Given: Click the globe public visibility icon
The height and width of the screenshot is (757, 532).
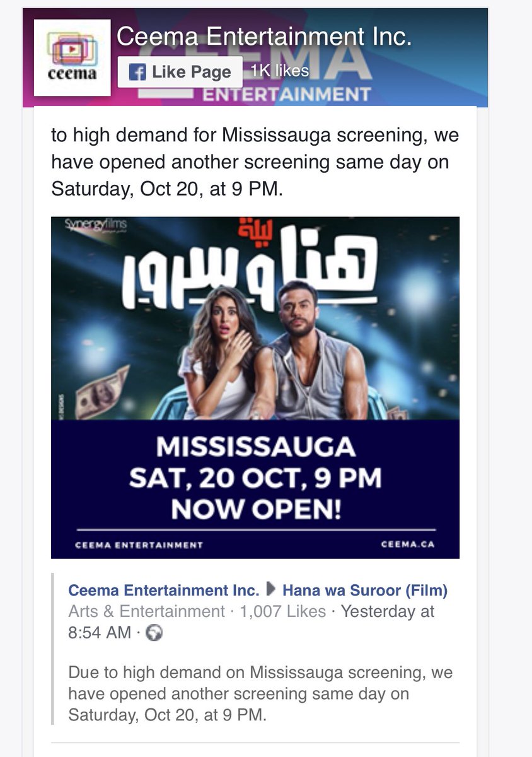Looking at the screenshot, I should pos(154,633).
